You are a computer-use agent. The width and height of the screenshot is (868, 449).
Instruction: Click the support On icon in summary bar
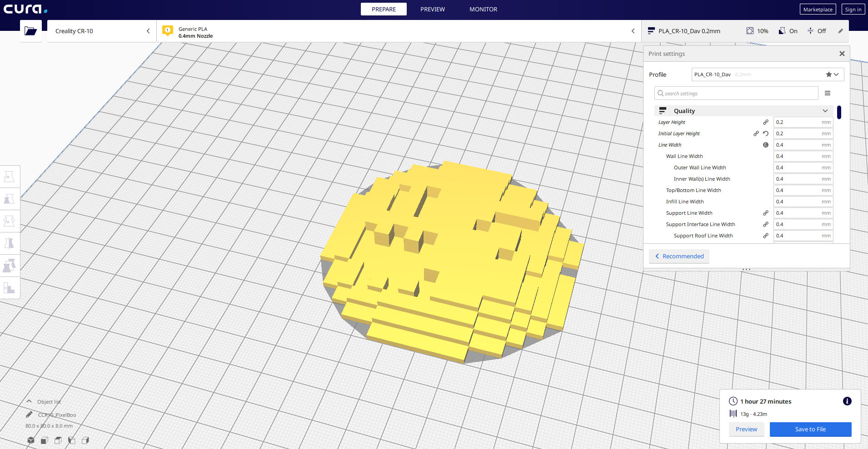point(782,31)
